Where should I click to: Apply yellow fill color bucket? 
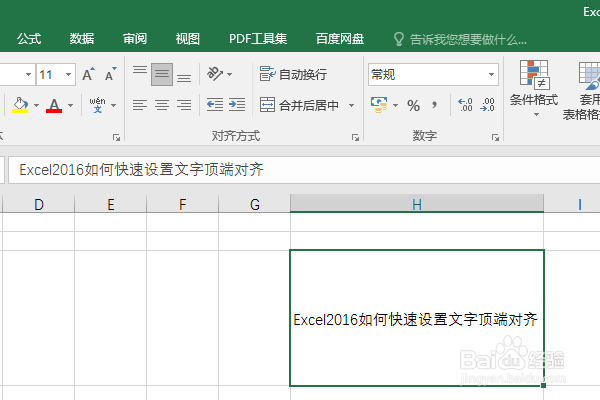pyautogui.click(x=20, y=104)
